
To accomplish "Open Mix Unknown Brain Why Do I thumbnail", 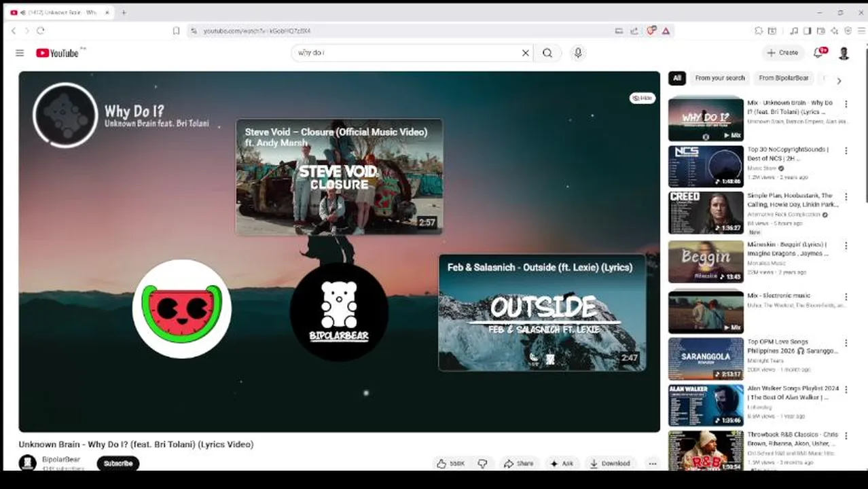I will [706, 119].
